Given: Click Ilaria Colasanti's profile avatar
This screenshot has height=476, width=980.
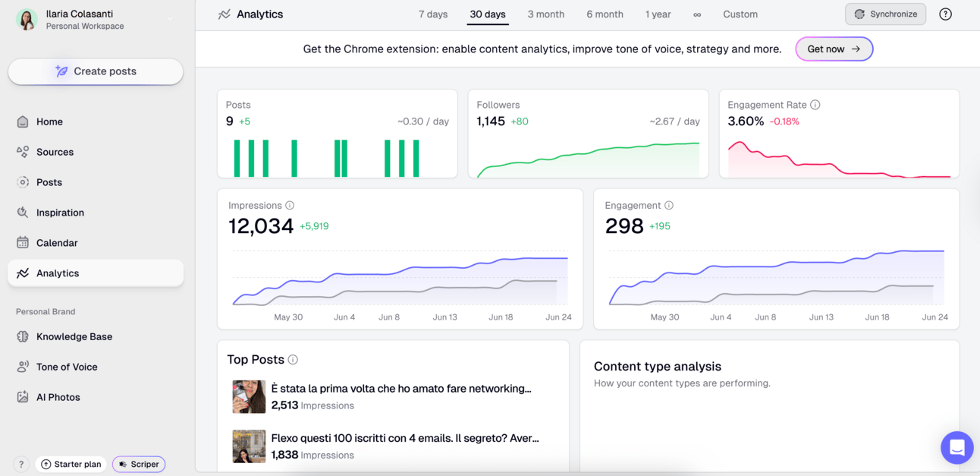Looking at the screenshot, I should click(27, 20).
